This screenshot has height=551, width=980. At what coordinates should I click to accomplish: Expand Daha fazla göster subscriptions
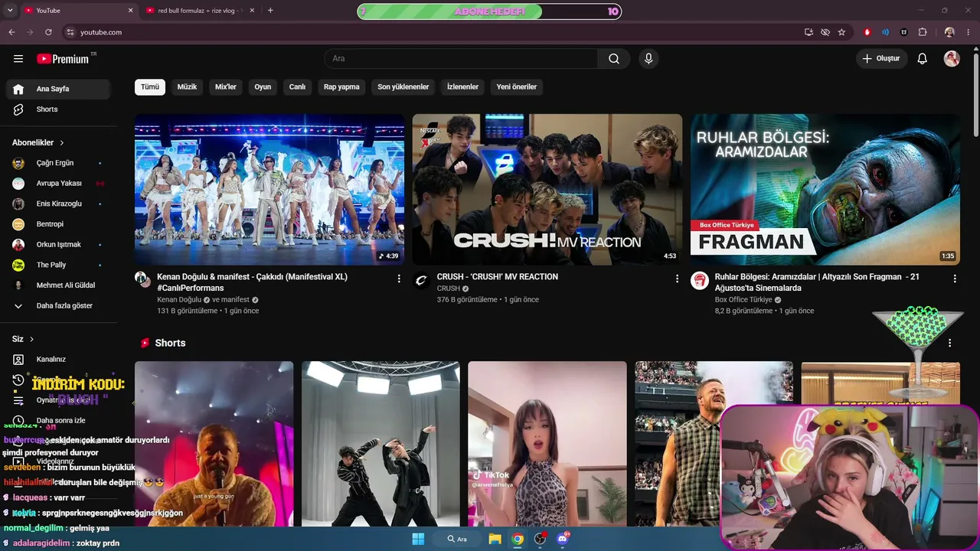(59, 305)
